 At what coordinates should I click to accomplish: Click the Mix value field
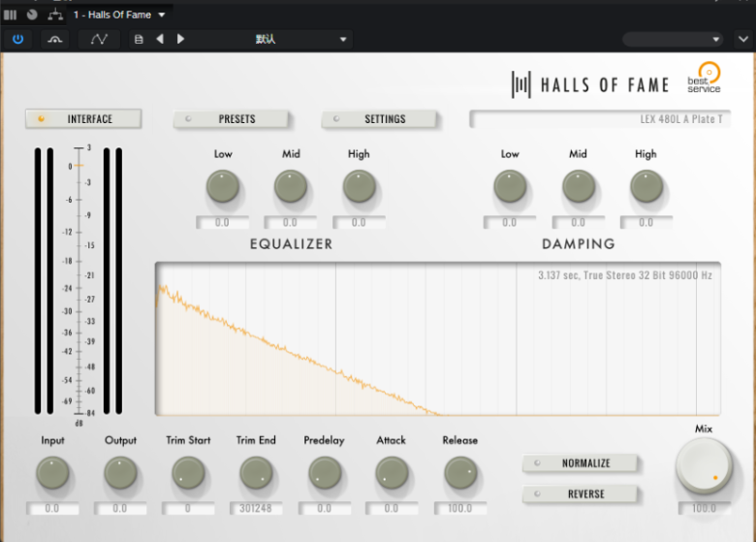705,508
